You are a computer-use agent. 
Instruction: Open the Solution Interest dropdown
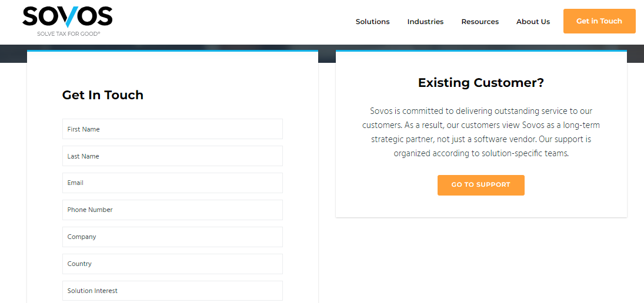click(x=172, y=291)
